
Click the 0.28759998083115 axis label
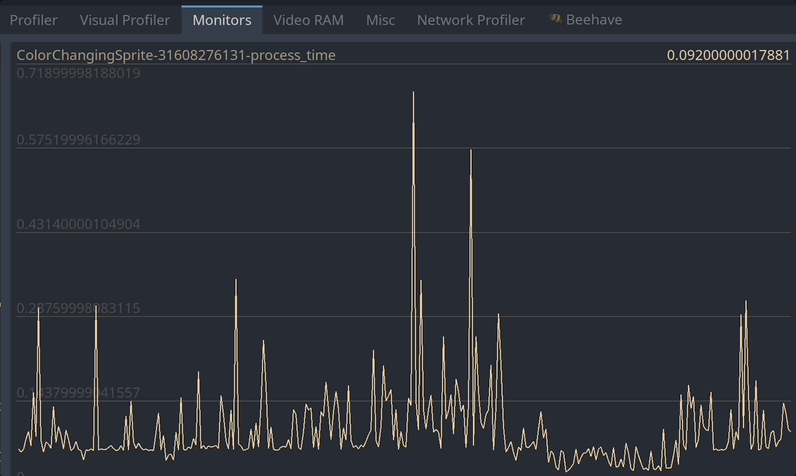[78, 308]
